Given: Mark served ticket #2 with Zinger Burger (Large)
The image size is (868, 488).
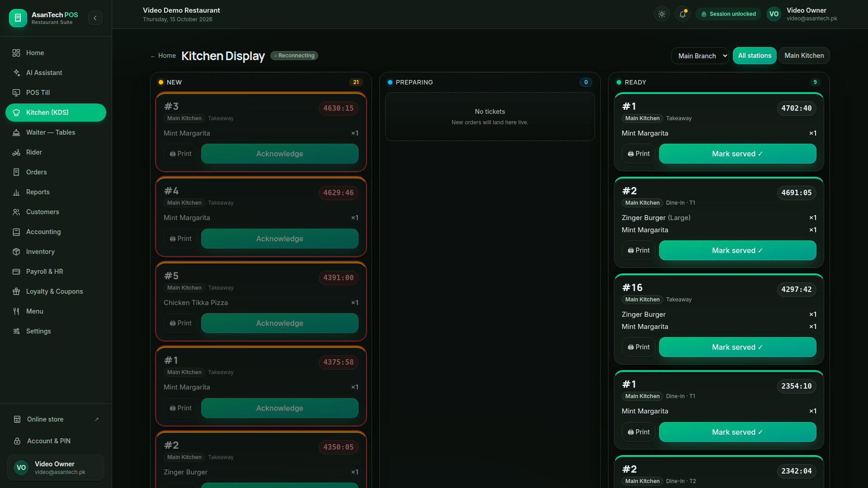Looking at the screenshot, I should [x=738, y=250].
